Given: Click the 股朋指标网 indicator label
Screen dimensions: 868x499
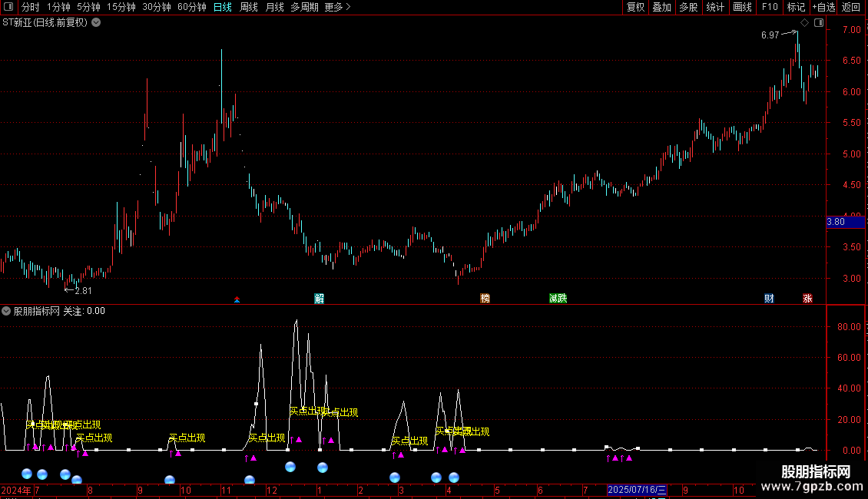Looking at the screenshot, I should [37, 311].
